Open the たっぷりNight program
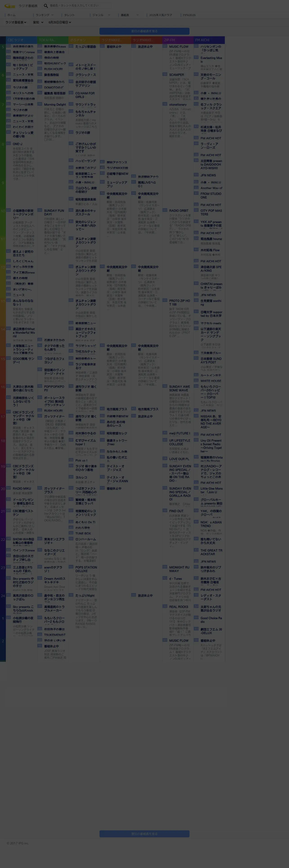Screen dimensions: 289x868 pyautogui.click(x=85, y=595)
